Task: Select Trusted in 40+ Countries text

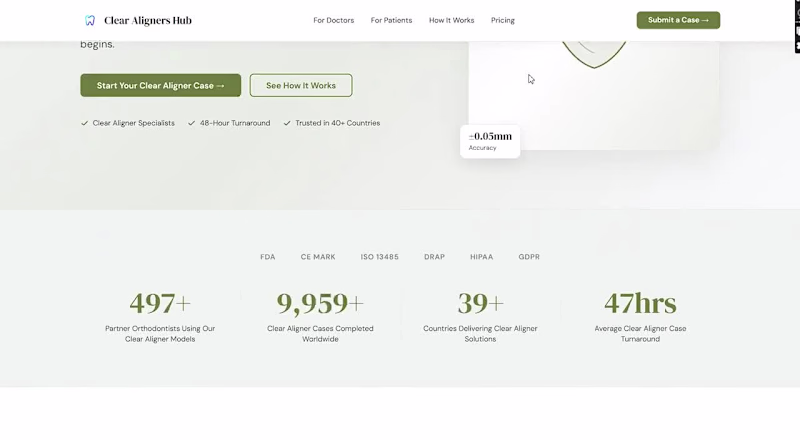Action: (x=338, y=123)
